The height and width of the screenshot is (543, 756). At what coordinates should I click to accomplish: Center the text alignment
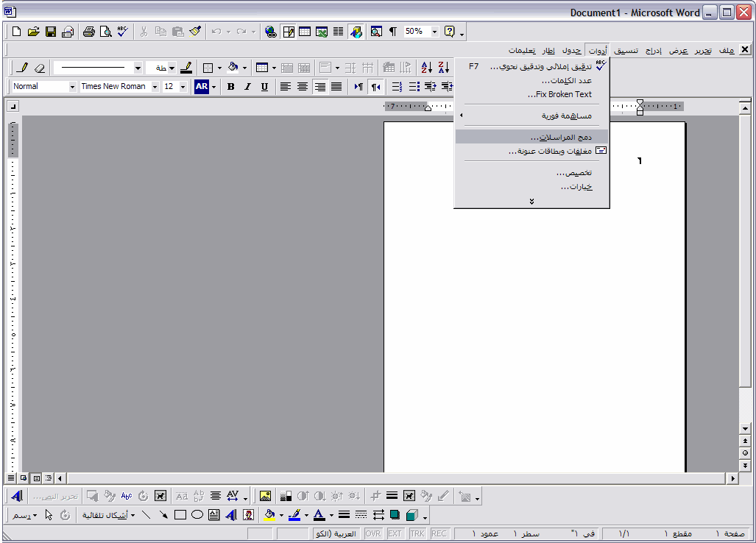[303, 87]
